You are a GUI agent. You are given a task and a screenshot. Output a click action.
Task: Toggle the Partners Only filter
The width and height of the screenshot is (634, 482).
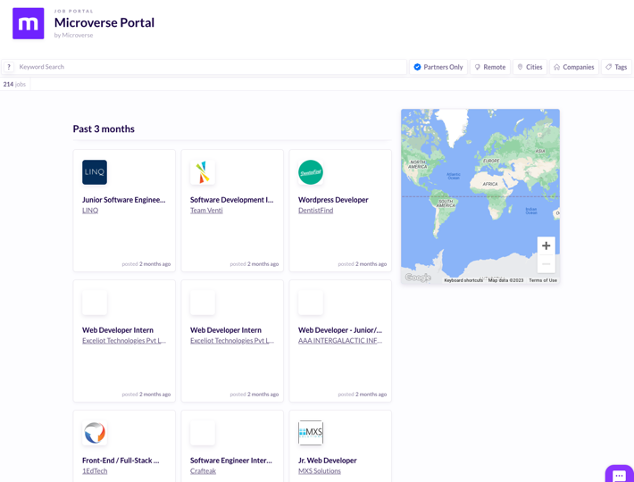439,67
